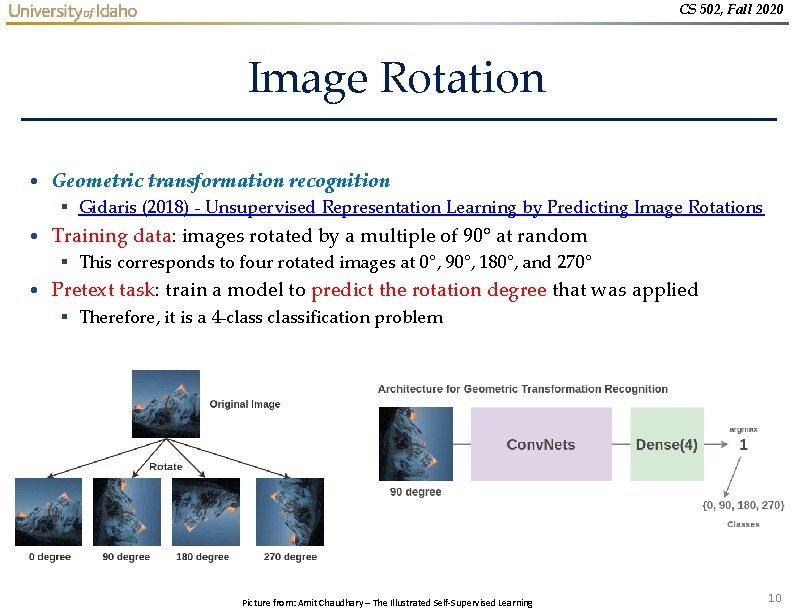Click the "{0, 90, 180, 270}" classes set

(x=744, y=505)
